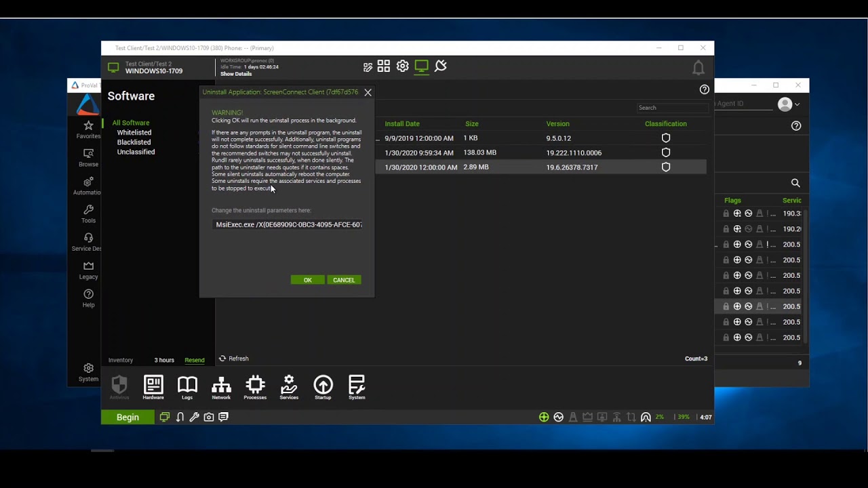868x488 pixels.
Task: Open the System icon in the bottom toolbar
Action: click(x=357, y=387)
